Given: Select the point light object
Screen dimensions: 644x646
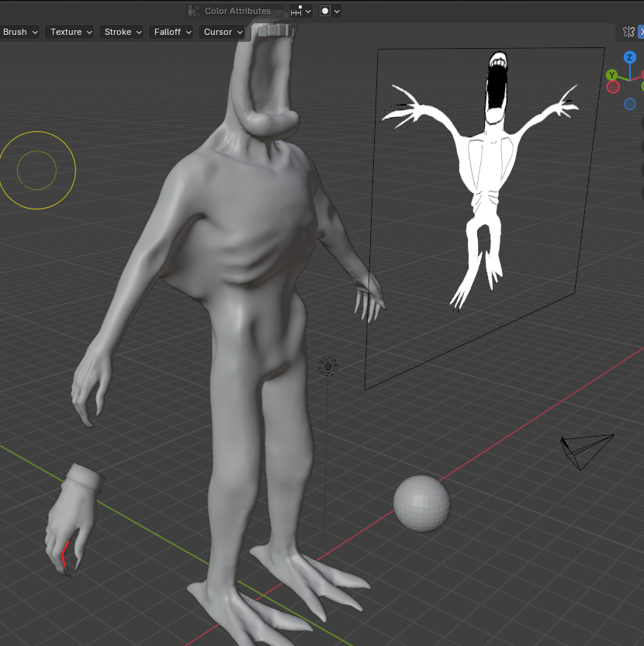Looking at the screenshot, I should pos(328,366).
